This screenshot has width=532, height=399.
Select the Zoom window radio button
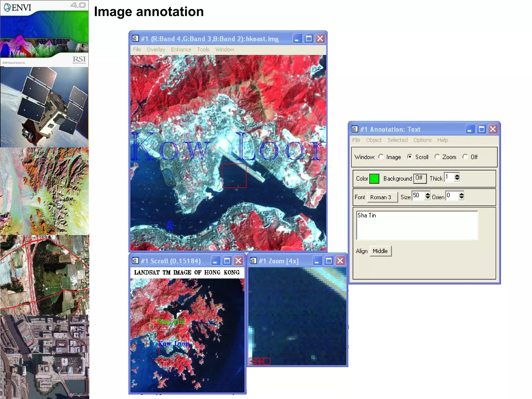[437, 157]
